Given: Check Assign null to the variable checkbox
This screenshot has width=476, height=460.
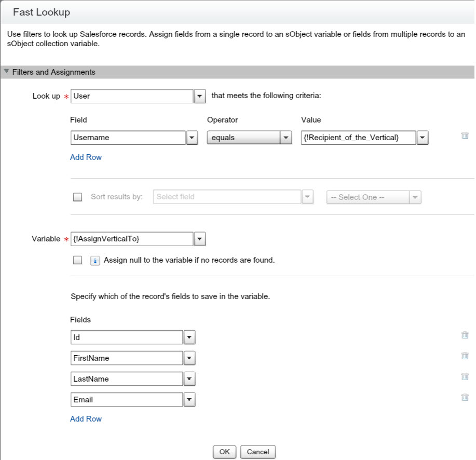Looking at the screenshot, I should point(78,260).
